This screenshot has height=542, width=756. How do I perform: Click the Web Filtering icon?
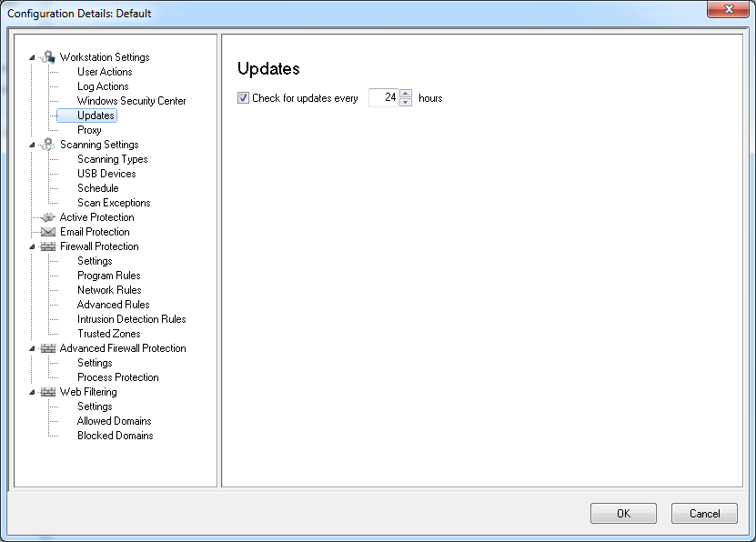pyautogui.click(x=48, y=392)
